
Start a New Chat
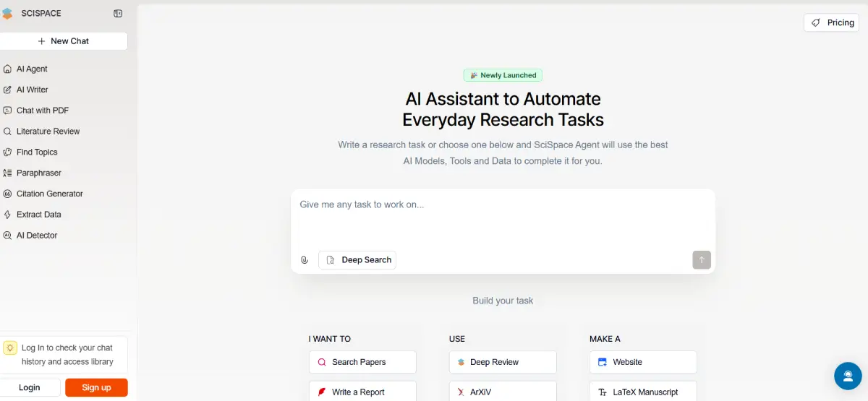pyautogui.click(x=64, y=41)
